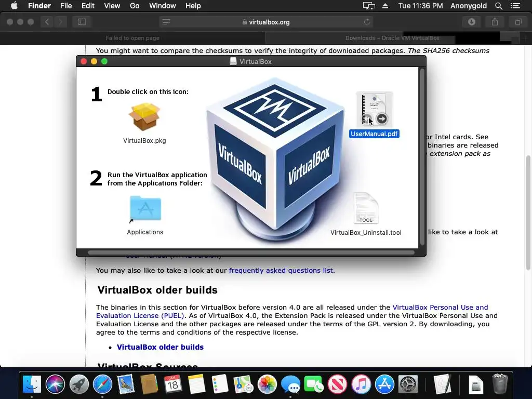Open the frequently asked questions list link
This screenshot has width=532, height=399.
(x=281, y=270)
